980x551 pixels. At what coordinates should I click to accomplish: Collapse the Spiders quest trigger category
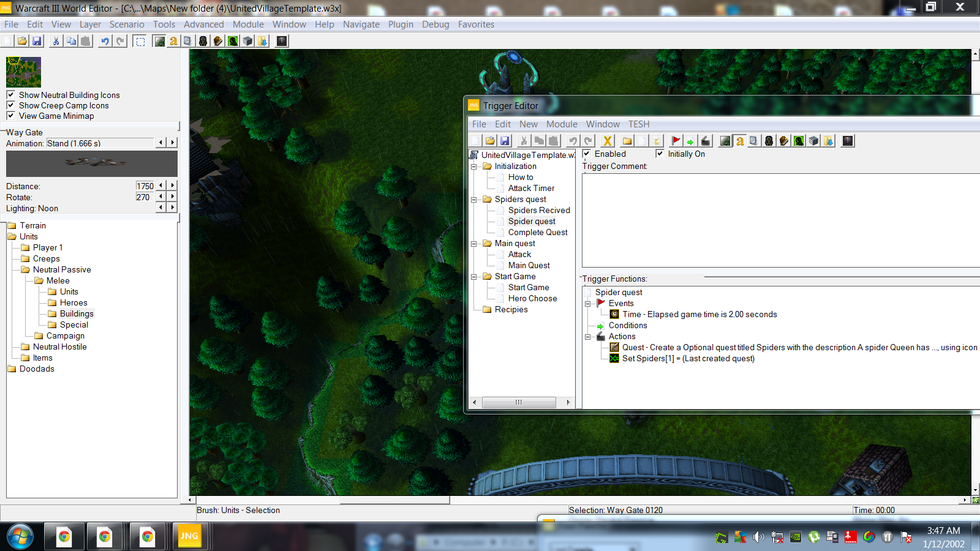(473, 200)
